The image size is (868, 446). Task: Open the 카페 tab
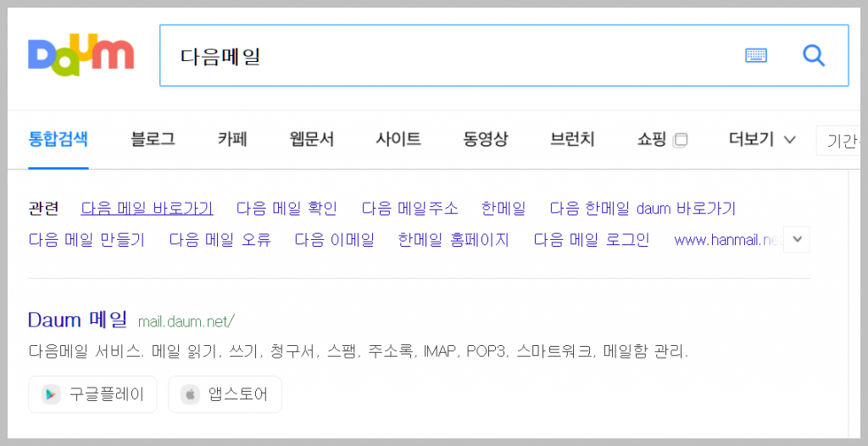coord(232,140)
